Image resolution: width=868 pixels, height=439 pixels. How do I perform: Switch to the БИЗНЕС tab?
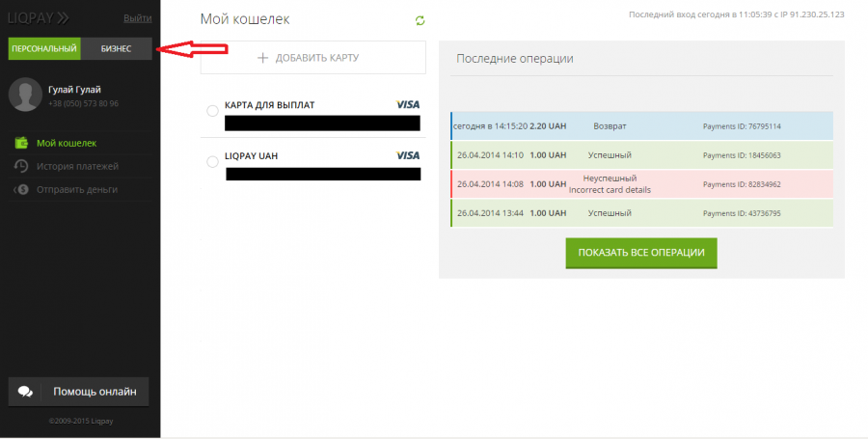tap(117, 48)
